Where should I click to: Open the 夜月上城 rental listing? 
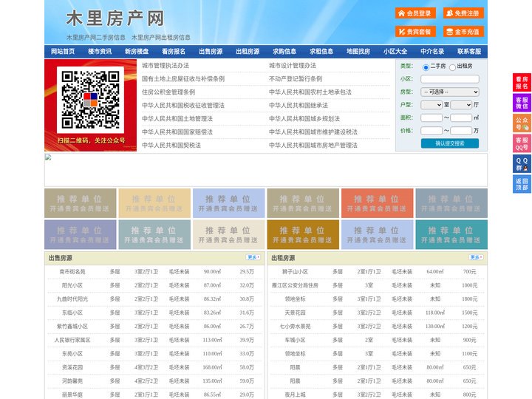[x=295, y=395]
